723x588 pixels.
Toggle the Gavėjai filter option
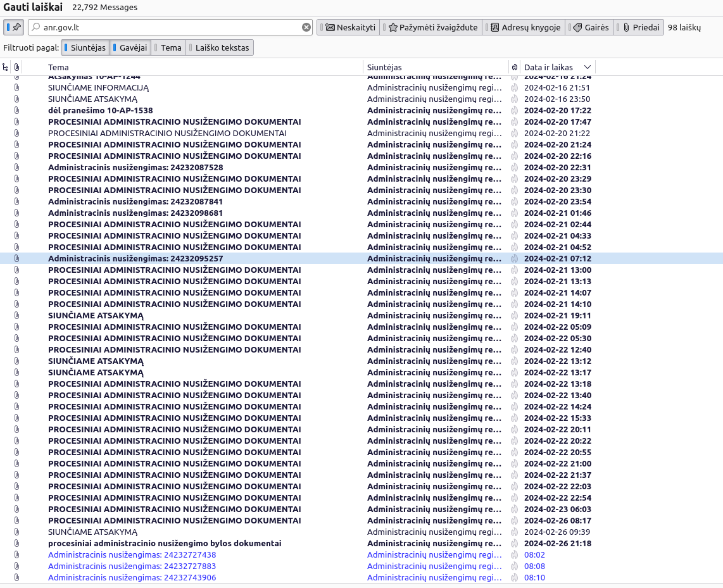point(130,47)
